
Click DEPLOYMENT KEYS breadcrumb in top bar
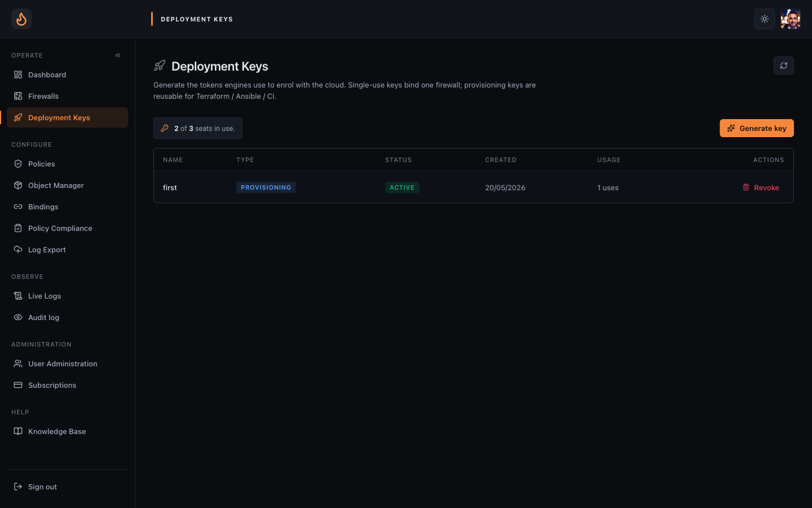197,19
